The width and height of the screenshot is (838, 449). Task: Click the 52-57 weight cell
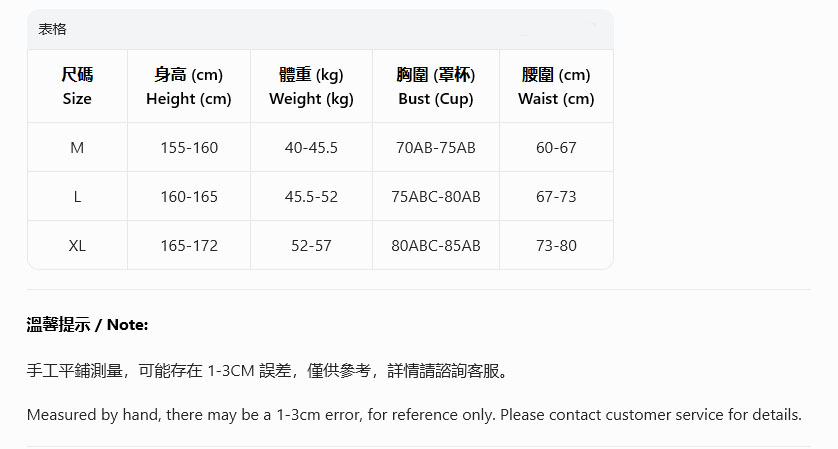pyautogui.click(x=311, y=246)
